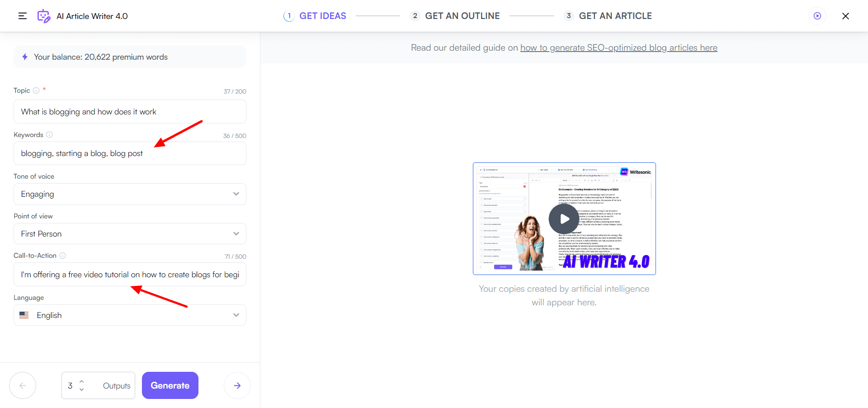Click the Generate button

point(170,385)
